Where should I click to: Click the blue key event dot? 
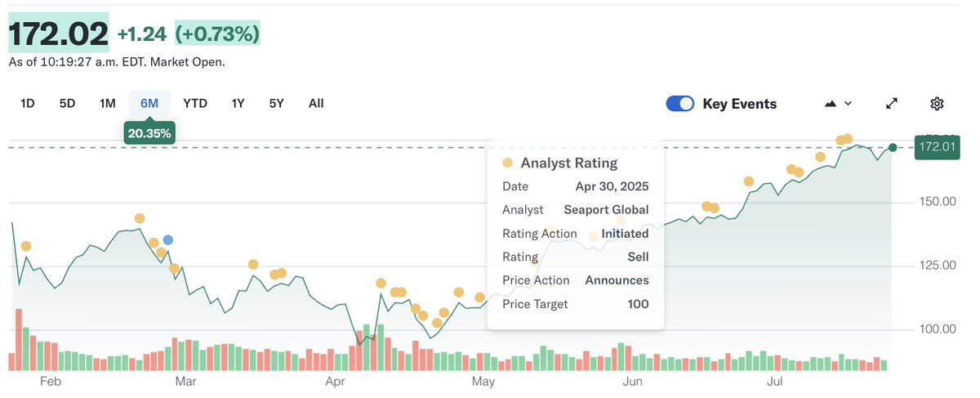(x=168, y=240)
